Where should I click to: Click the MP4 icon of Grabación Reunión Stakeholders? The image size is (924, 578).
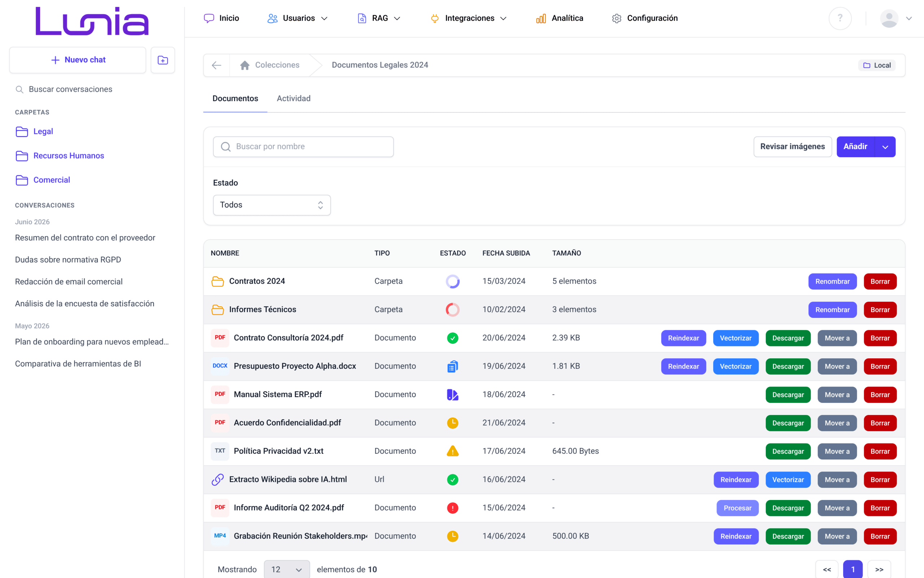(x=220, y=536)
